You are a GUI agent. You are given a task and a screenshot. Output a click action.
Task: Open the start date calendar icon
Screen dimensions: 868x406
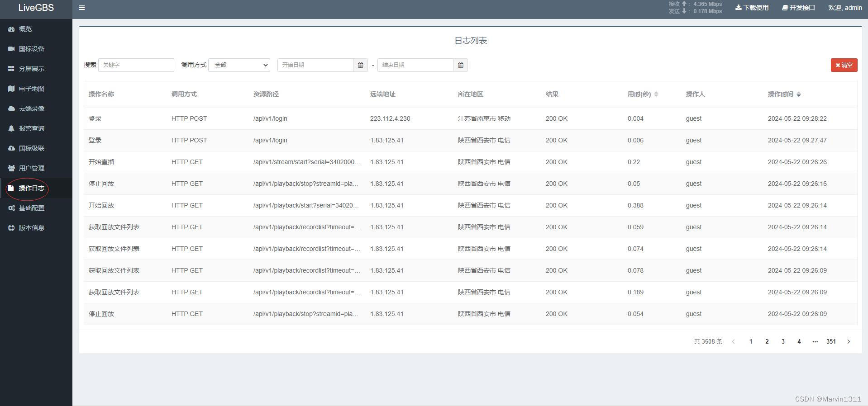[360, 65]
